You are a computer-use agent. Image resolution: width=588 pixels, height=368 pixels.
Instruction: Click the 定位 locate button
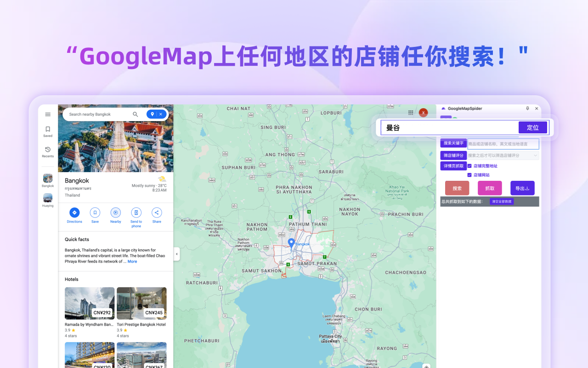click(x=532, y=127)
